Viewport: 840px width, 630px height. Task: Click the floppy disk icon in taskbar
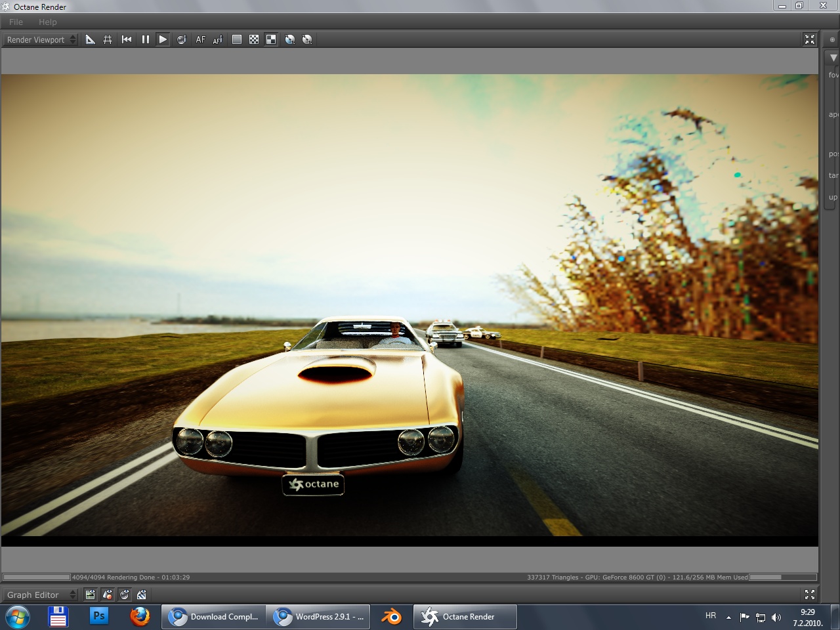(x=58, y=617)
